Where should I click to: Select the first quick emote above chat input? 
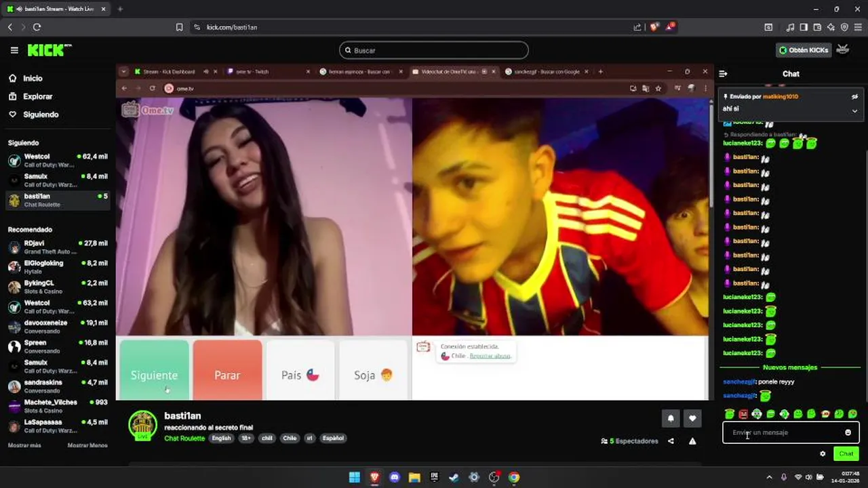tap(730, 413)
